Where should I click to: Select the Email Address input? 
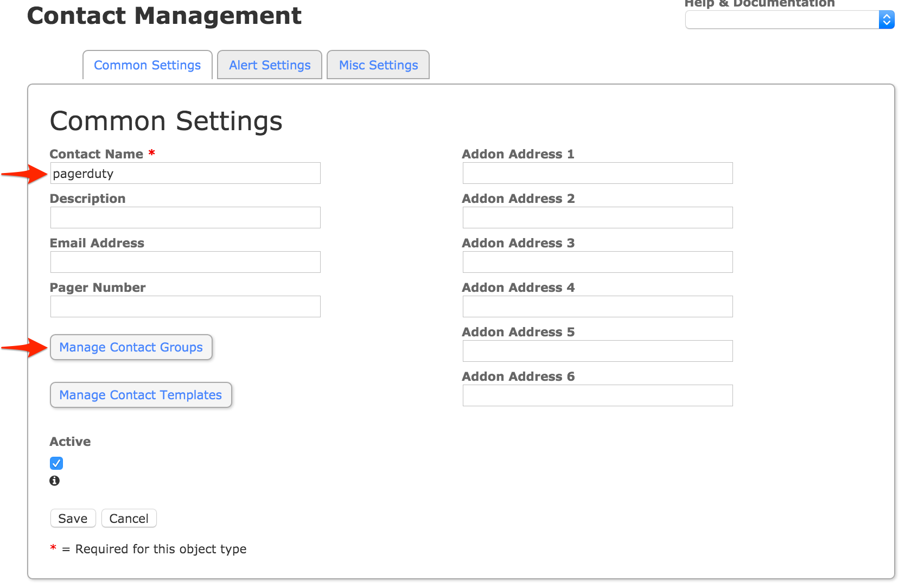click(186, 262)
